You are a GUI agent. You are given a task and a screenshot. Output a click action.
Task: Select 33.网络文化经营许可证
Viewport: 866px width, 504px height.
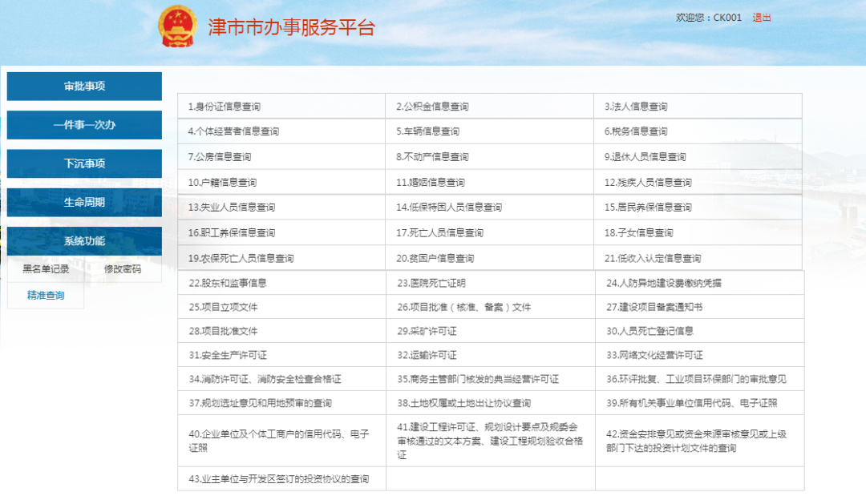point(654,355)
